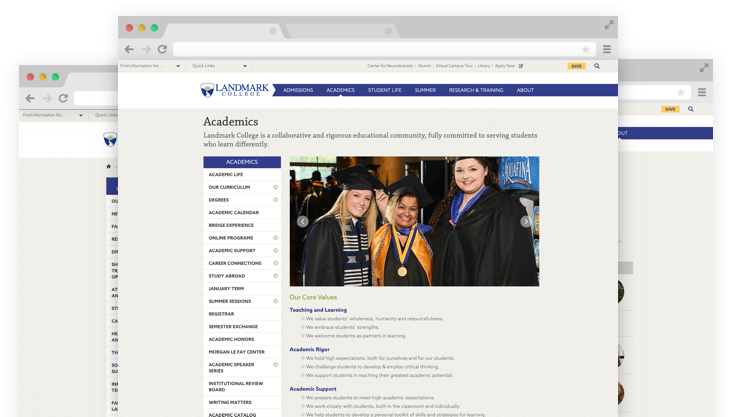Open the Academics nav menu in the blue bar
Screen dimensions: 732x417
point(340,90)
